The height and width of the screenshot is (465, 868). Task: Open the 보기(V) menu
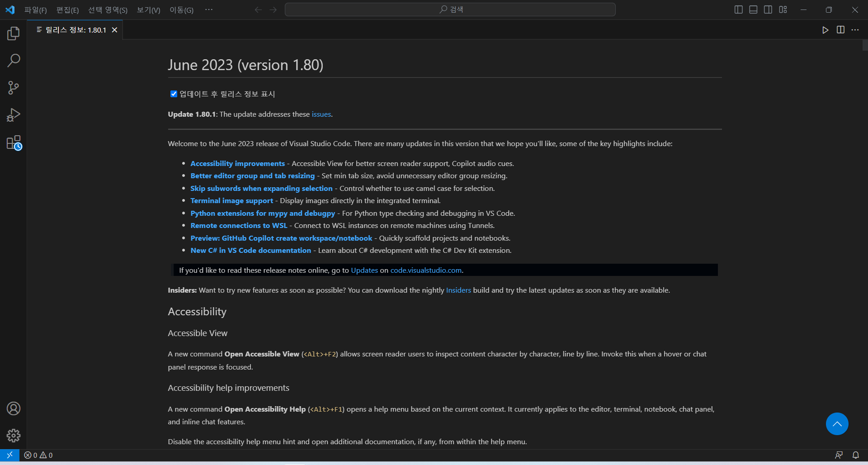(x=148, y=10)
